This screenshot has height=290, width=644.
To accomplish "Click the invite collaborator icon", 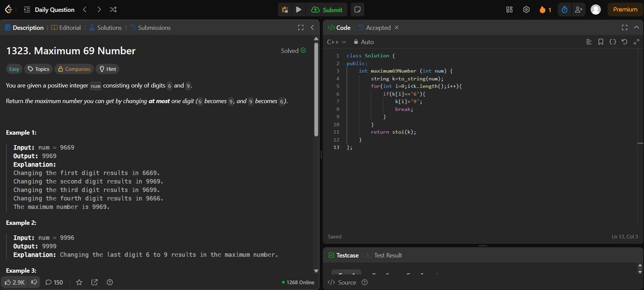I will tap(578, 10).
